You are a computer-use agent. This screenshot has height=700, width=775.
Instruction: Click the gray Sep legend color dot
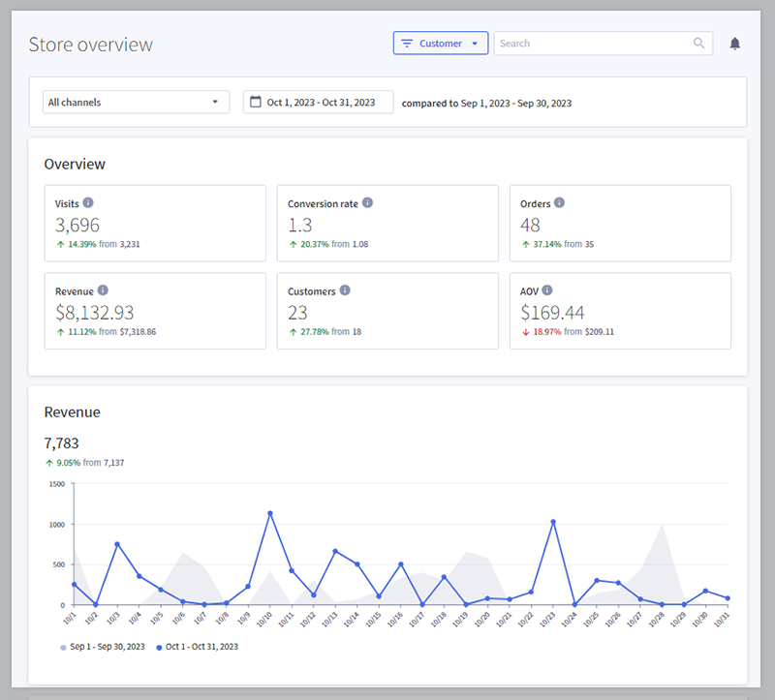(63, 648)
